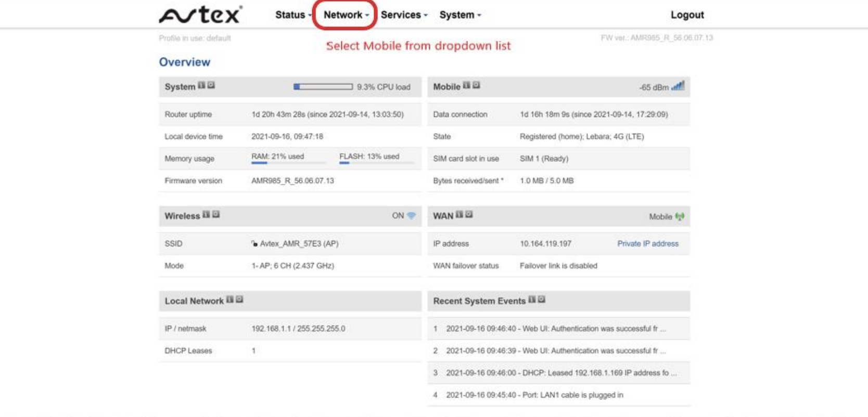
Task: Click the 1.0 MB / 5.0 MB bytes value
Action: click(x=546, y=180)
